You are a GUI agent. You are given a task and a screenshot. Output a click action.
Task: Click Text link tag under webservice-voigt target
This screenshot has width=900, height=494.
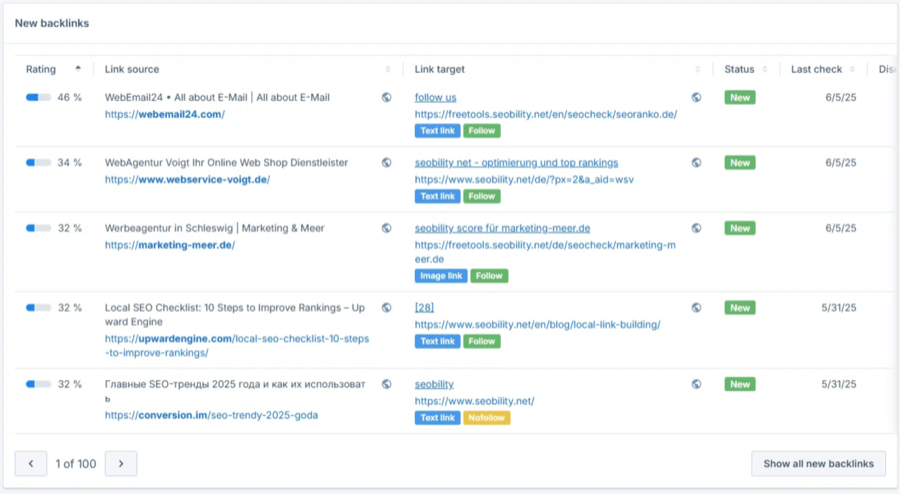437,196
